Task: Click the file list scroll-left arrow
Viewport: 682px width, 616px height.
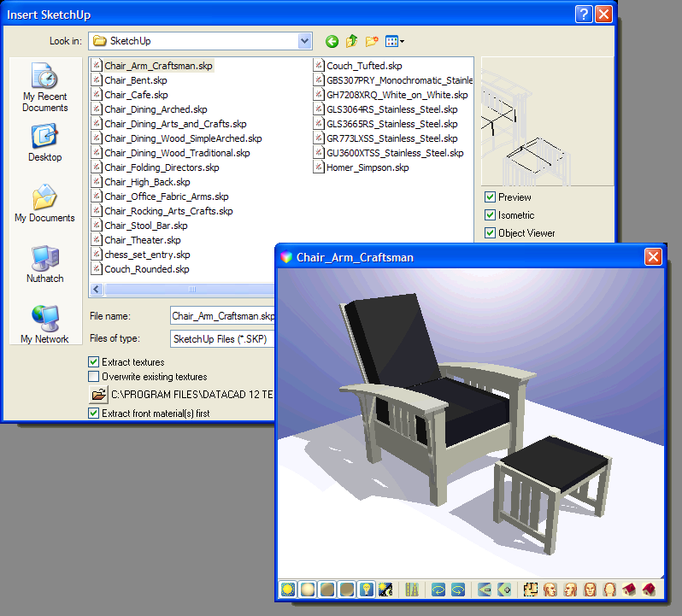Action: (96, 289)
